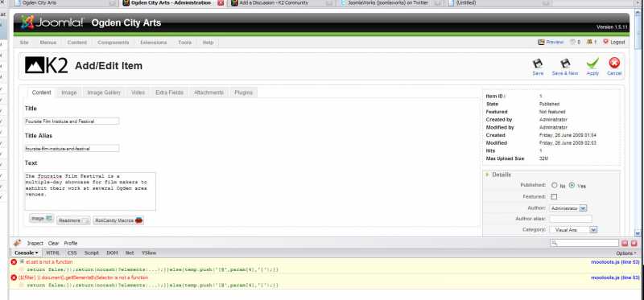Open the Author dropdown
This screenshot has width=644, height=300.
click(x=568, y=208)
